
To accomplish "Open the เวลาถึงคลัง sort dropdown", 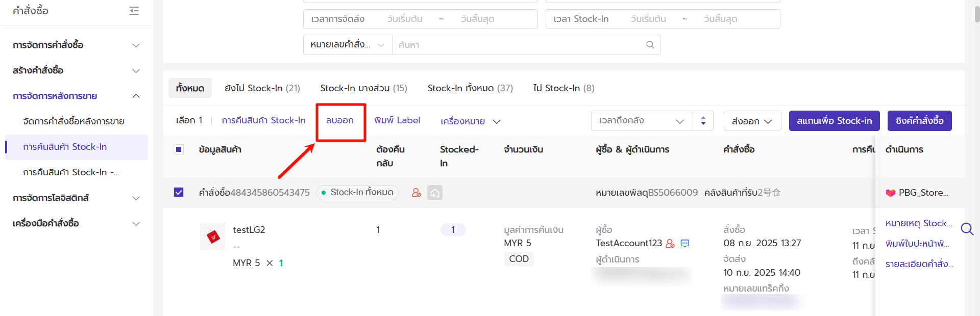I will click(642, 121).
